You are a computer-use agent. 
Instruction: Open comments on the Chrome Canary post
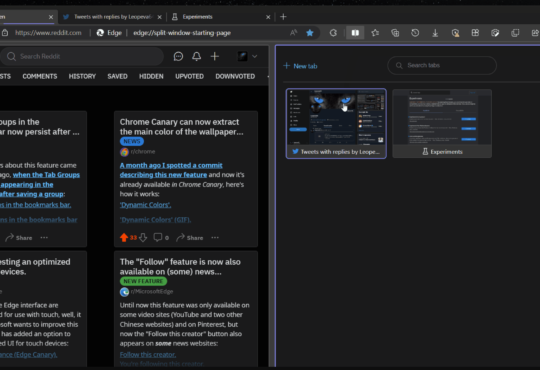tap(161, 237)
